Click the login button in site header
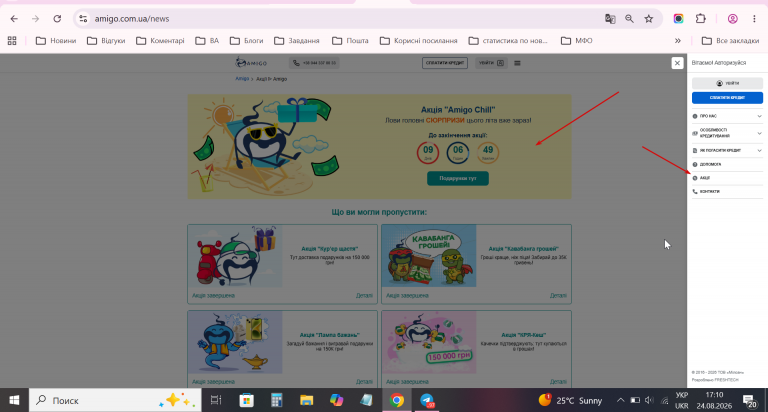Viewport: 768px width, 412px height. coord(491,63)
